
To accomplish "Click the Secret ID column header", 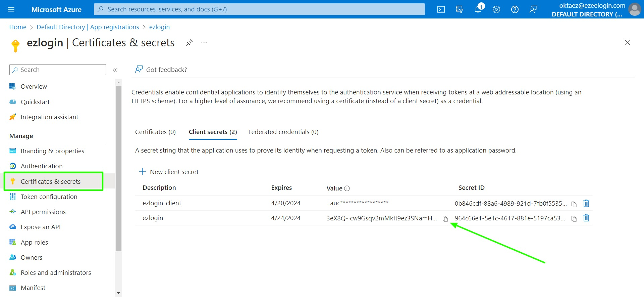I will [x=471, y=188].
